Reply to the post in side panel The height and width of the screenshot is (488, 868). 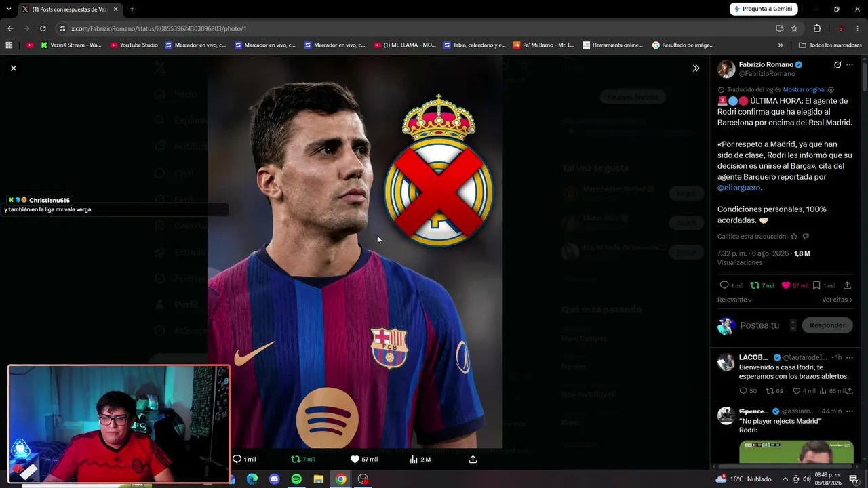coord(724,285)
